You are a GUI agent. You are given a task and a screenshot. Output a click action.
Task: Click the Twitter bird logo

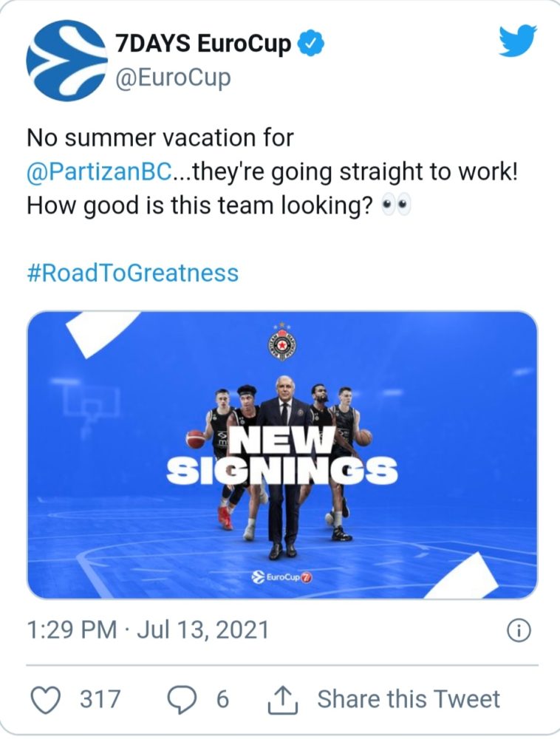coord(518,41)
